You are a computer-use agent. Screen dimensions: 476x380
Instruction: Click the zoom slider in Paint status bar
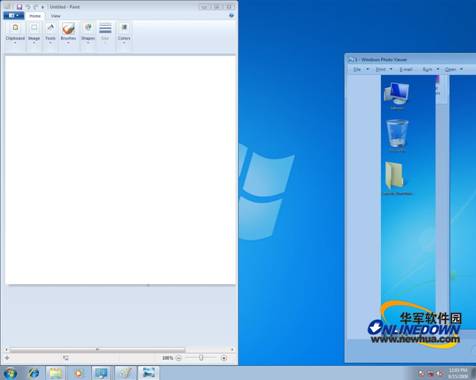[x=201, y=358]
